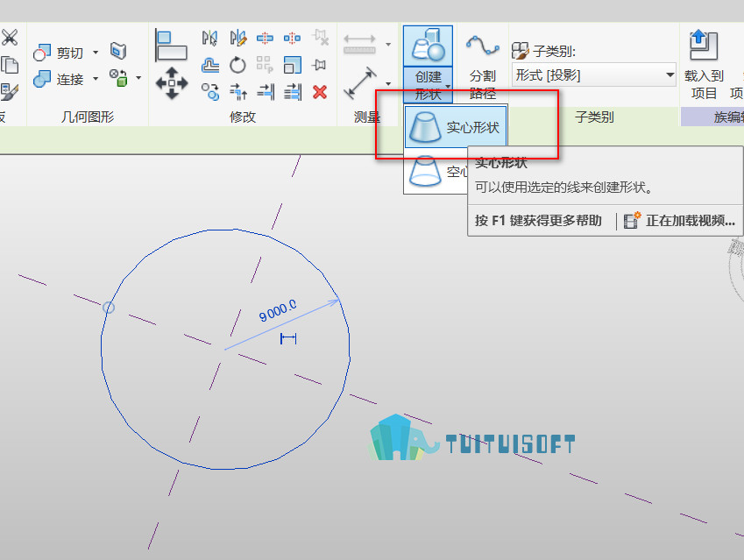Select Mirror - Draw Axis tool

click(x=237, y=38)
